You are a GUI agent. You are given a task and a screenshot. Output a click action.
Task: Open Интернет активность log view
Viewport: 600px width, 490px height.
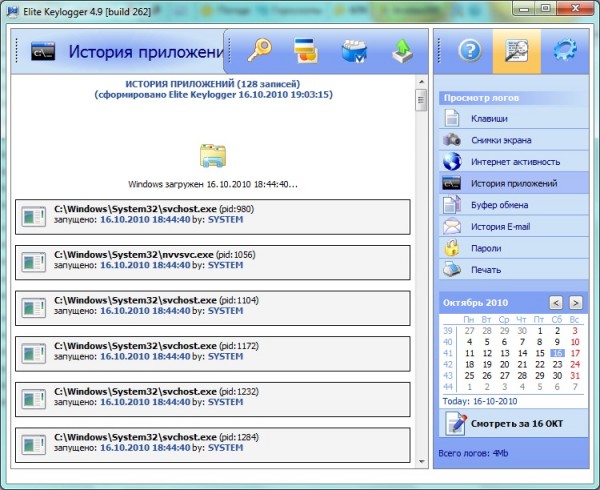pos(514,161)
